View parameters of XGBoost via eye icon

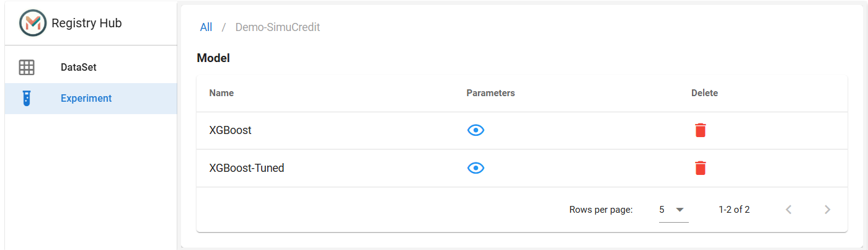(x=476, y=130)
